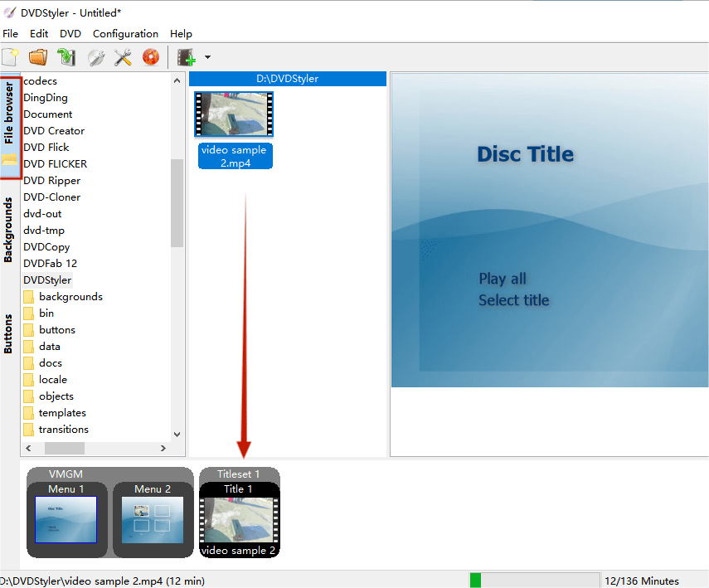Select the backgrounds folder in tree
This screenshot has width=709, height=588.
70,297
